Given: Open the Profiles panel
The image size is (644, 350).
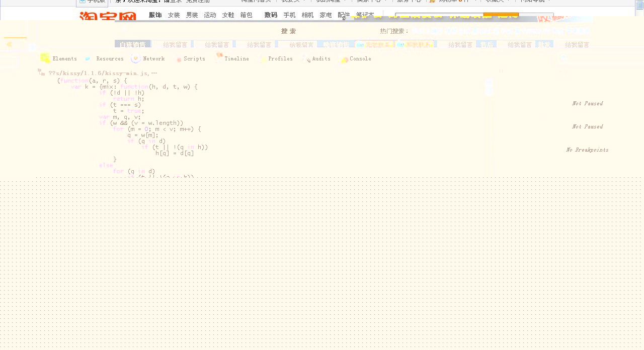Looking at the screenshot, I should point(280,58).
